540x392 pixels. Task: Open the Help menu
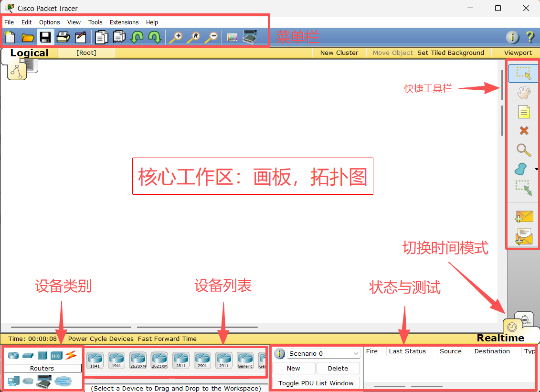(x=152, y=22)
